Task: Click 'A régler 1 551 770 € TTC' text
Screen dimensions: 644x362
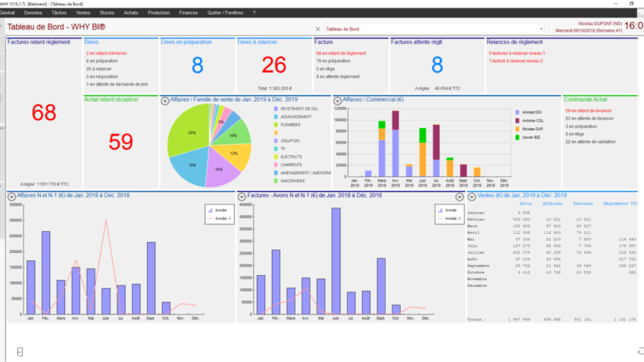Action: [45, 184]
